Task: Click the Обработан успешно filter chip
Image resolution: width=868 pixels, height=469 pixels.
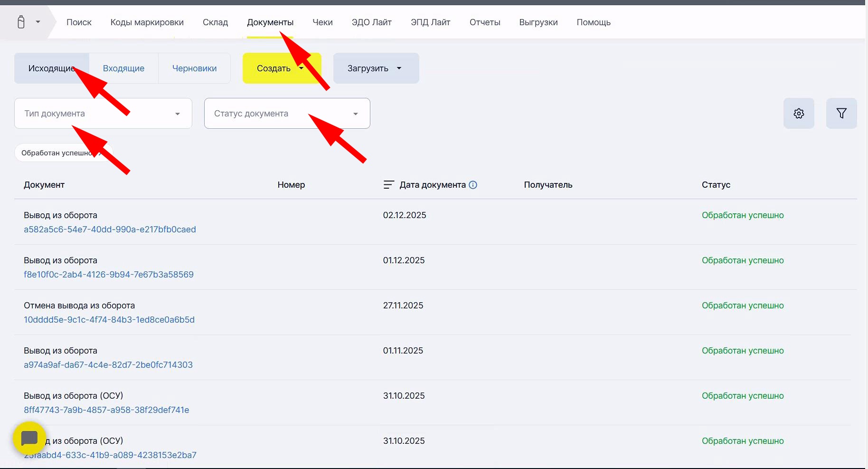Action: click(x=56, y=153)
